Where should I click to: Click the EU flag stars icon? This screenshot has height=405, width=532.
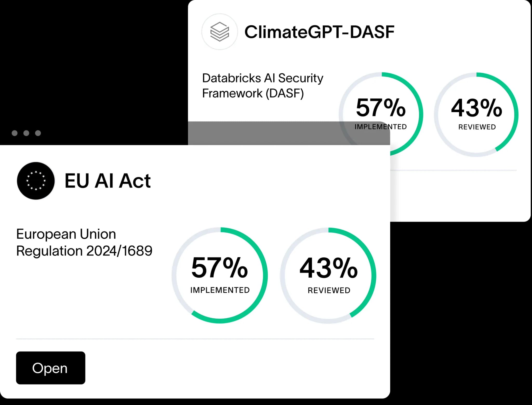click(x=36, y=181)
